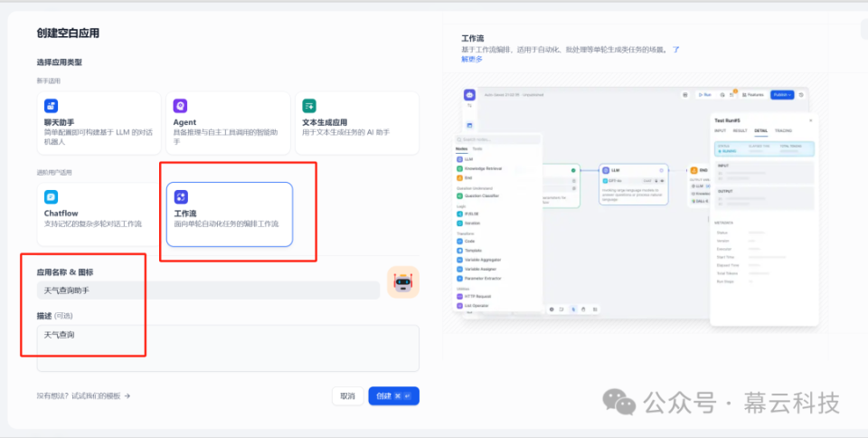
Task: Switch to the Nodes tab in preview
Action: [x=461, y=149]
